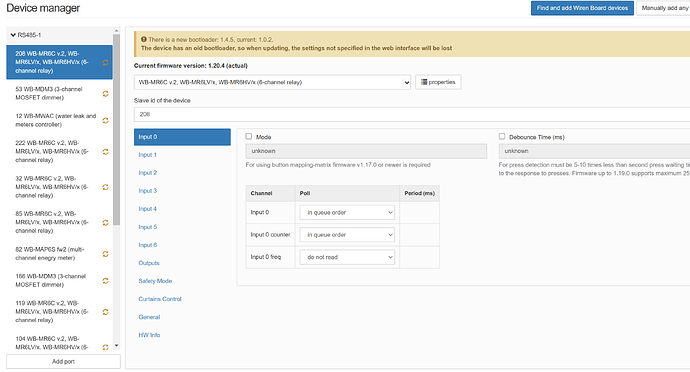690x372 pixels.
Task: Click the properties button
Action: click(x=438, y=82)
